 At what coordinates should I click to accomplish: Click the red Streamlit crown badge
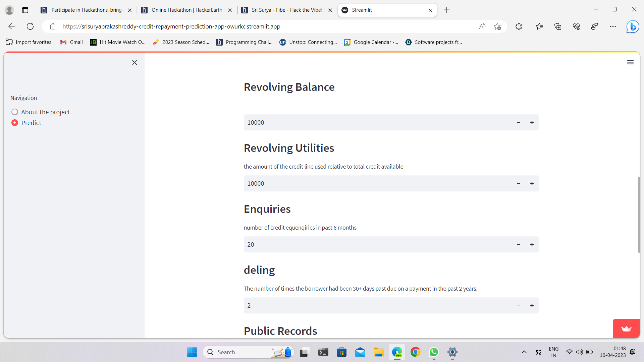(626, 328)
